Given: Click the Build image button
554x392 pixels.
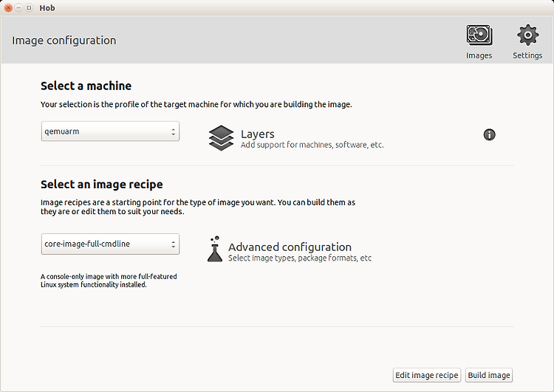Looking at the screenshot, I should [x=489, y=375].
